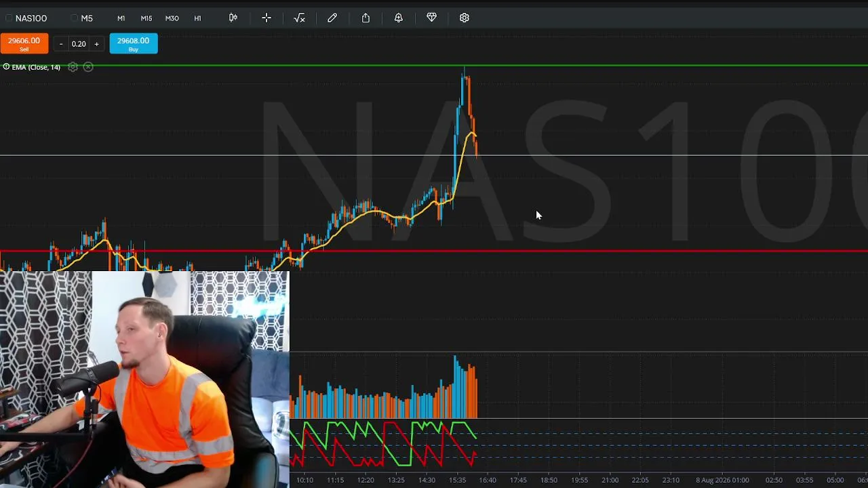Click the 0.20 lot size field
This screenshot has width=868, height=488.
[x=79, y=44]
